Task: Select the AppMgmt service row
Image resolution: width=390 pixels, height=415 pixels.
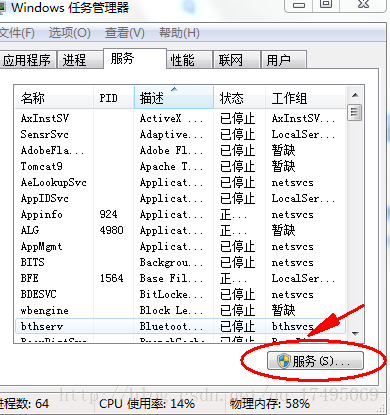Action: tap(180, 246)
